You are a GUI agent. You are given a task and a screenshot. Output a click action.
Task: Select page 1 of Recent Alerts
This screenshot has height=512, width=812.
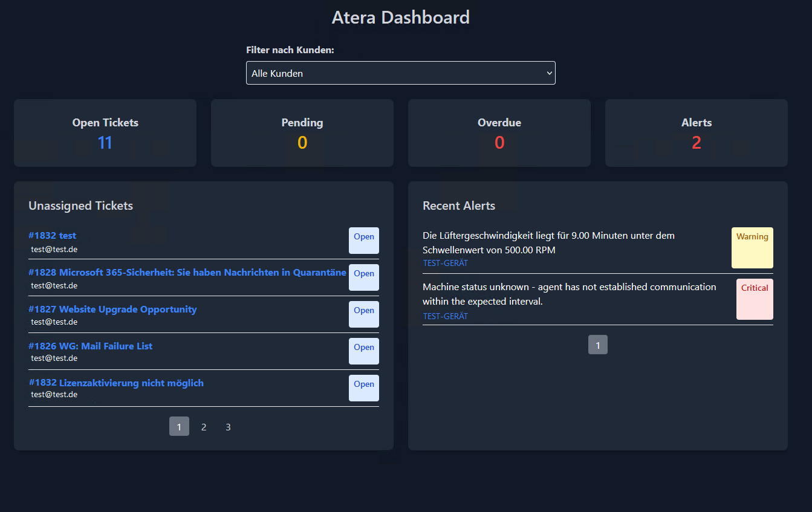[x=597, y=344]
